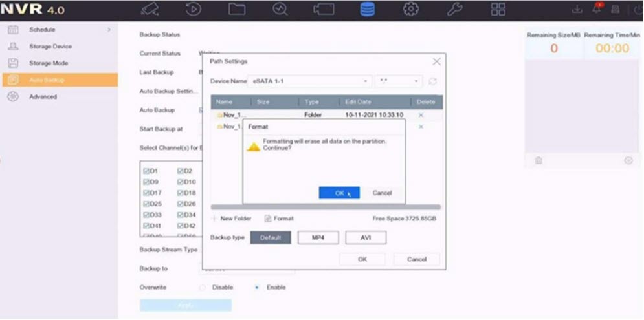
Task: Open Storage Device in the sidebar
Action: tap(50, 47)
